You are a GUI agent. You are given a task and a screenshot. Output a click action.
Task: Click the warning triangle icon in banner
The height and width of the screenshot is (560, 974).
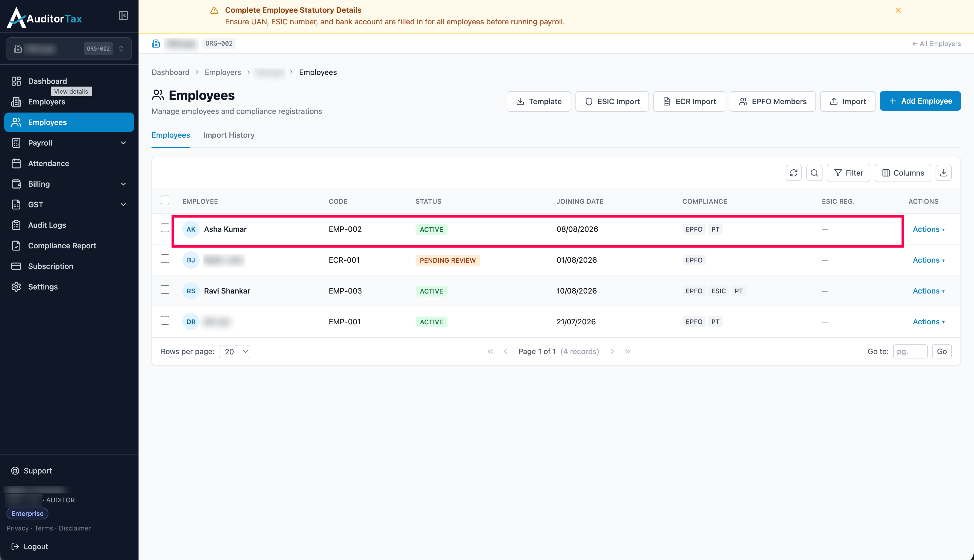coord(214,10)
